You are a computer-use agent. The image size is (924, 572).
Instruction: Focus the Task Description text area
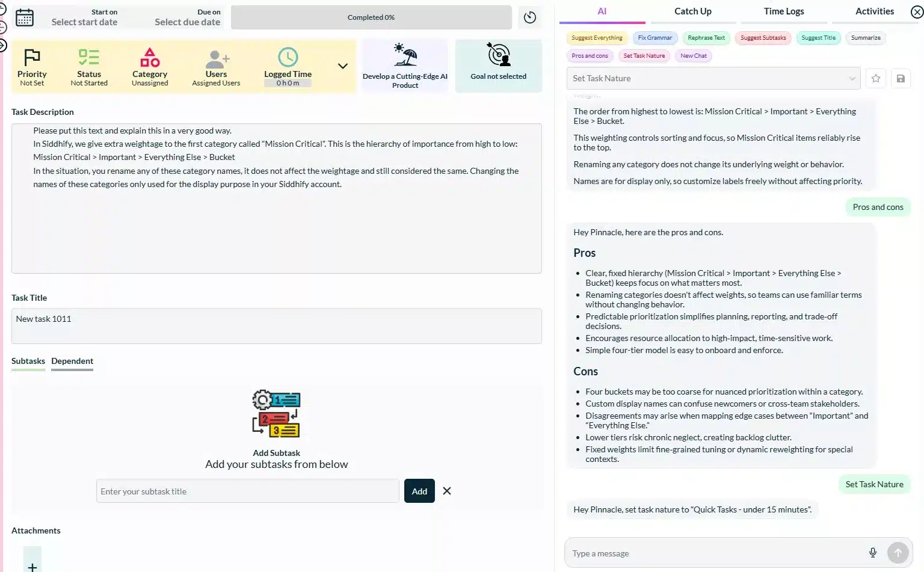coord(277,198)
